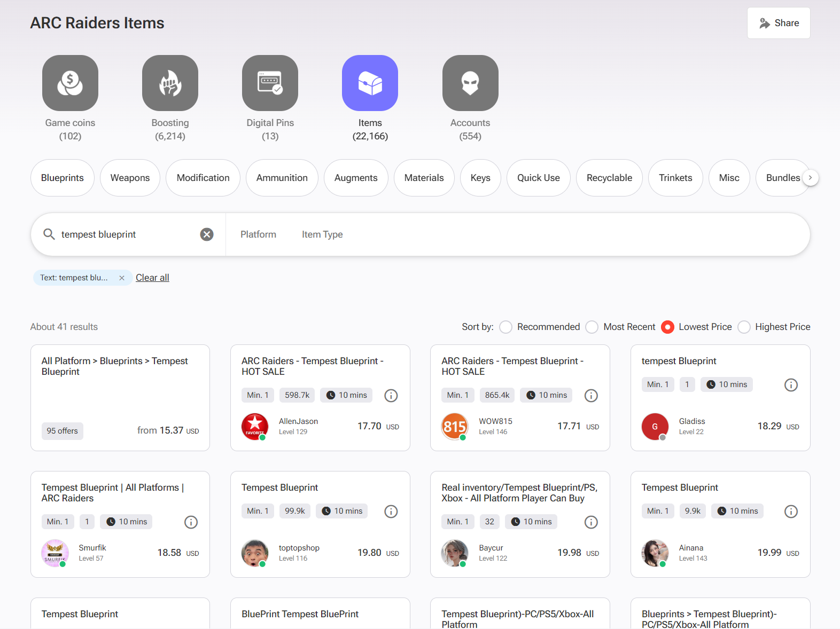Open the Digital Pins category icon
840x629 pixels.
pyautogui.click(x=270, y=83)
